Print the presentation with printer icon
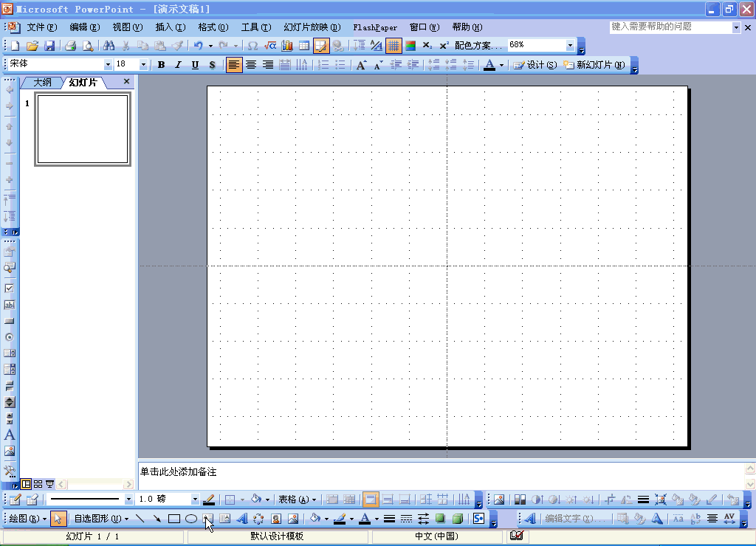Screen dimensions: 756x546 pyautogui.click(x=70, y=46)
